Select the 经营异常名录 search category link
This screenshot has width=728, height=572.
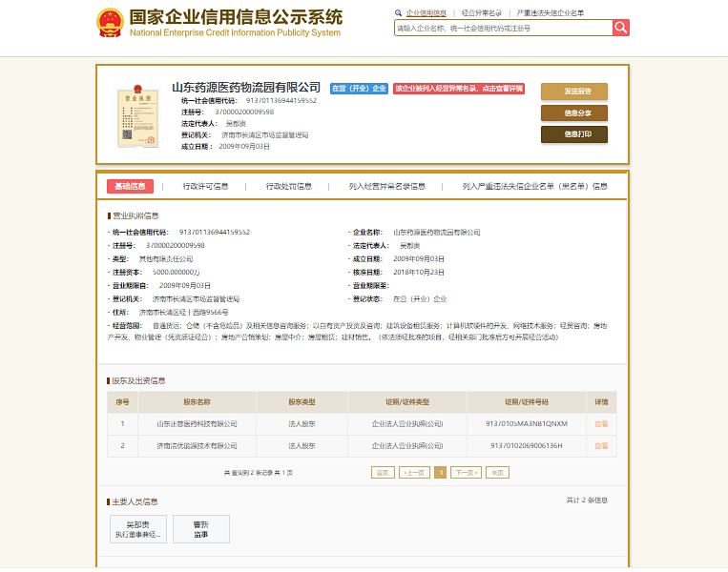click(482, 13)
